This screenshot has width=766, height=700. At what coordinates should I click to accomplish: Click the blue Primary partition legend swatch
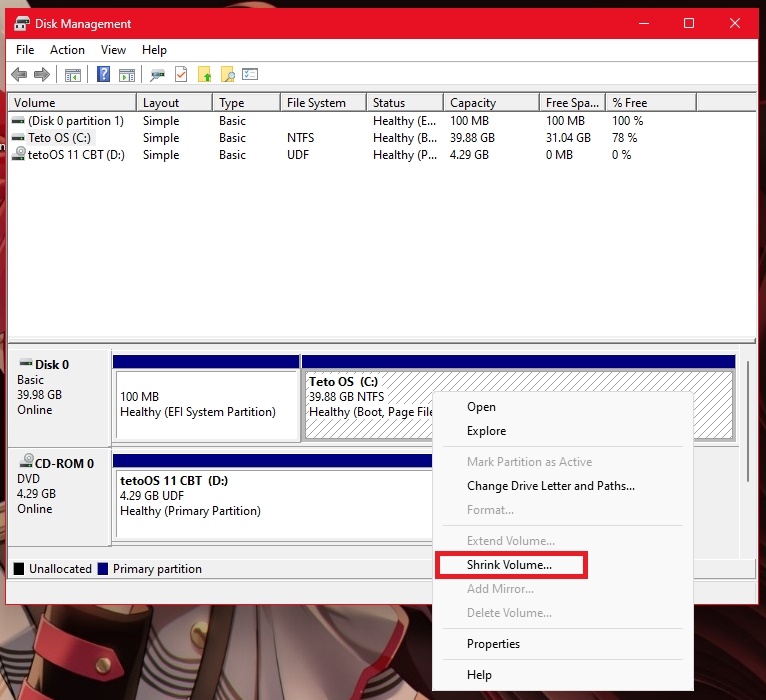pyautogui.click(x=103, y=569)
